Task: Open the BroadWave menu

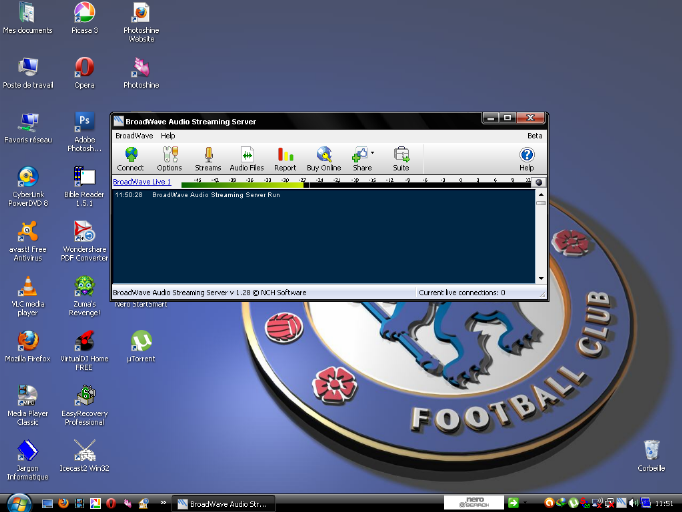Action: pos(132,135)
